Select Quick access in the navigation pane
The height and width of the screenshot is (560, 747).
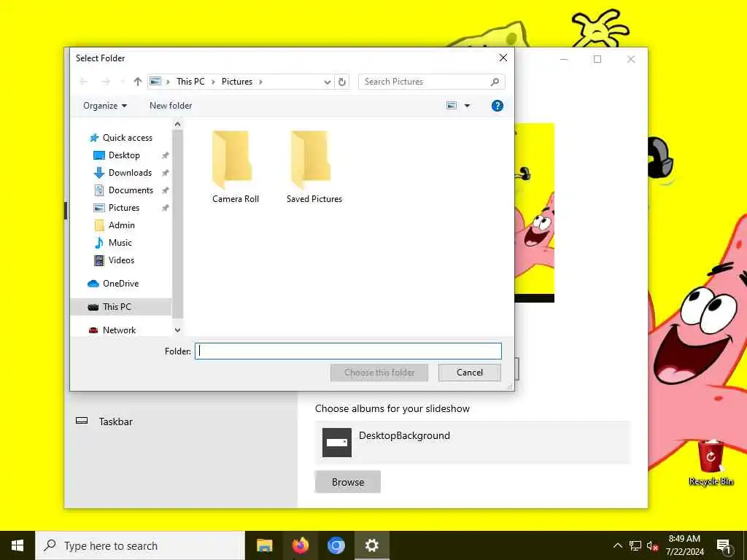tap(127, 138)
